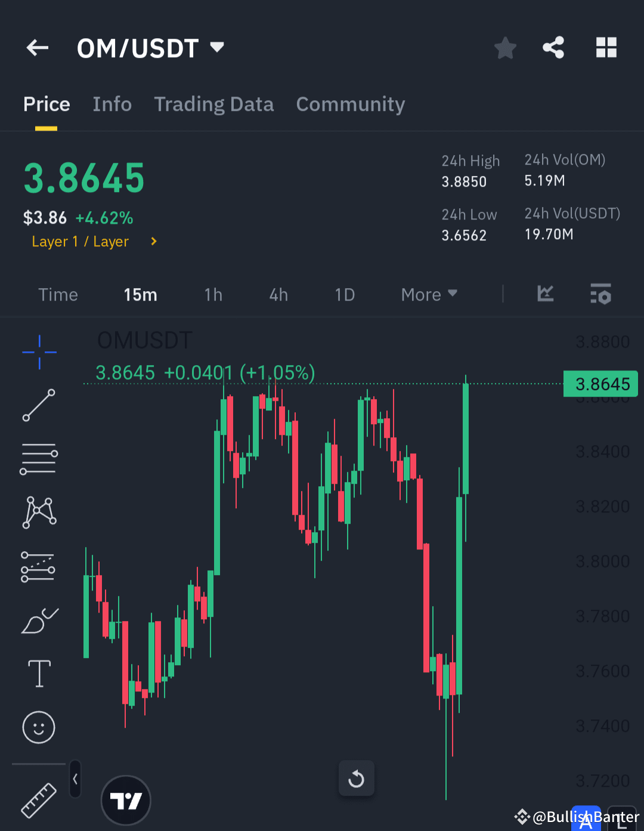Click the TradingView logo

pos(126,800)
